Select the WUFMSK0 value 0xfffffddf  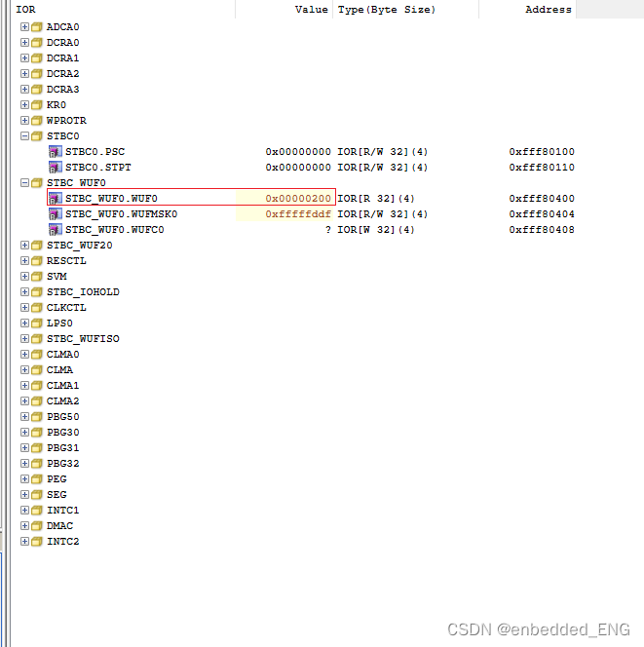(x=298, y=214)
